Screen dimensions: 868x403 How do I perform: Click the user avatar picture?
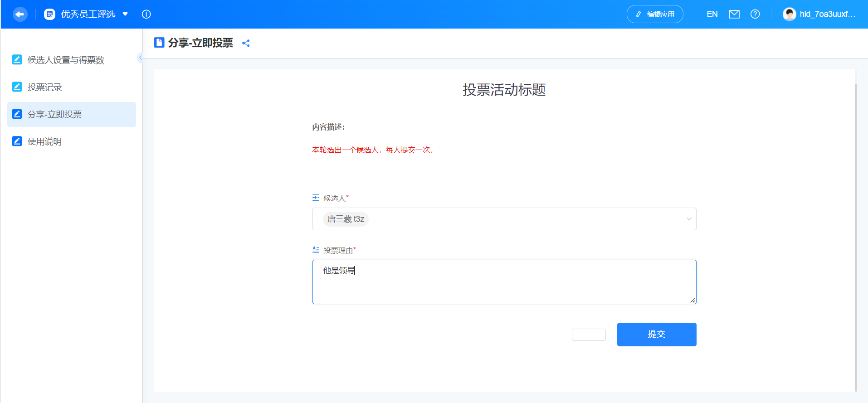point(790,15)
